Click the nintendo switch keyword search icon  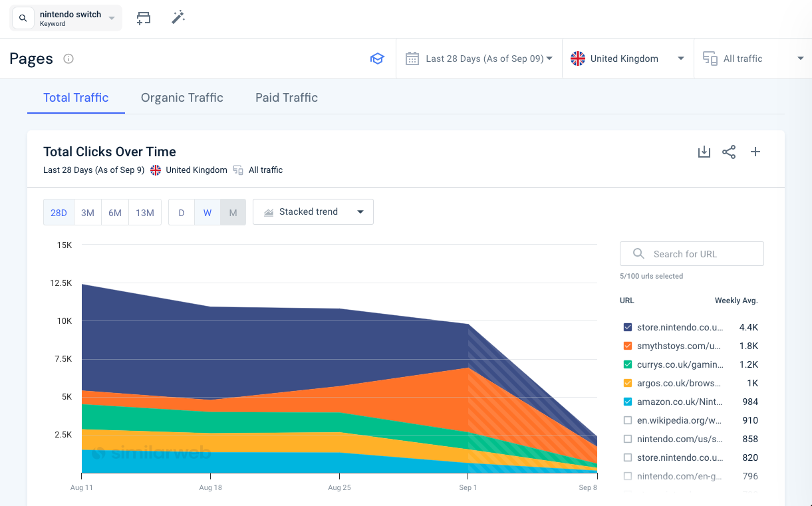(23, 19)
